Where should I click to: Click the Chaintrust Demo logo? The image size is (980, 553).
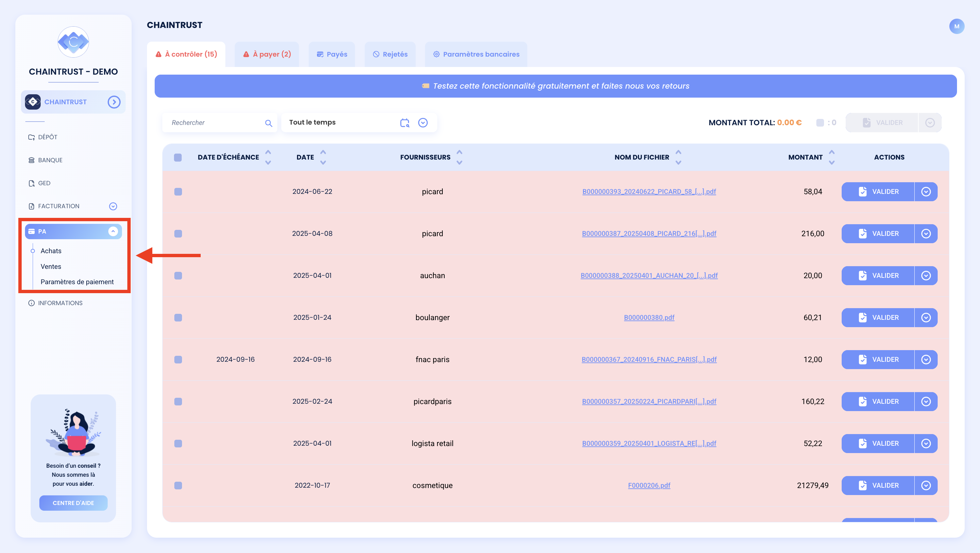coord(73,42)
